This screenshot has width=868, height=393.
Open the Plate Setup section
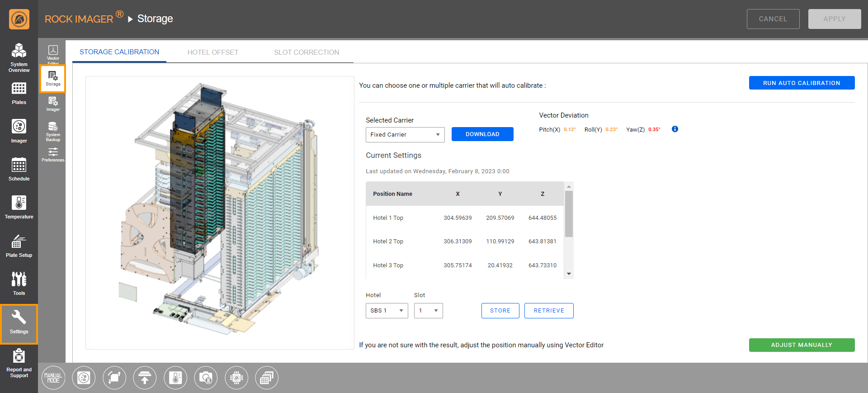tap(19, 246)
